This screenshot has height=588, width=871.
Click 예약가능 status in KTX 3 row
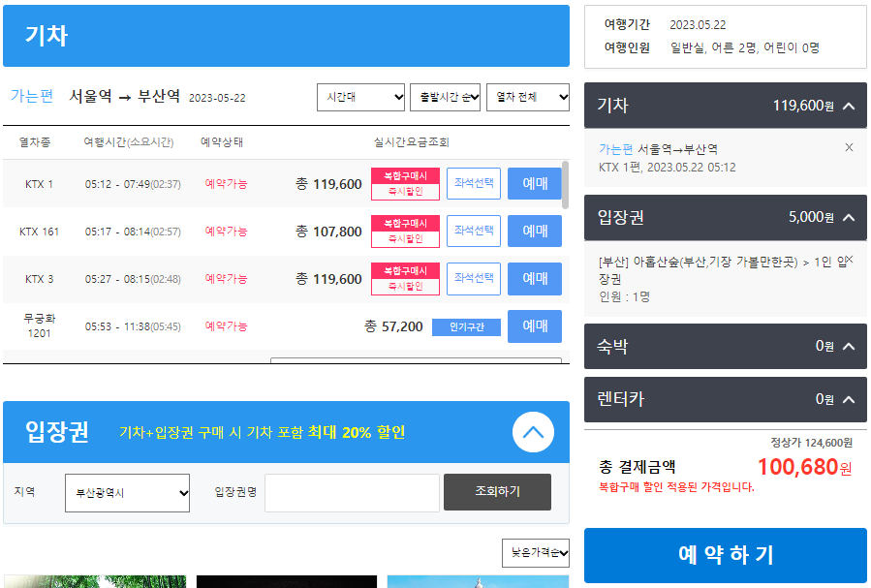(x=226, y=279)
